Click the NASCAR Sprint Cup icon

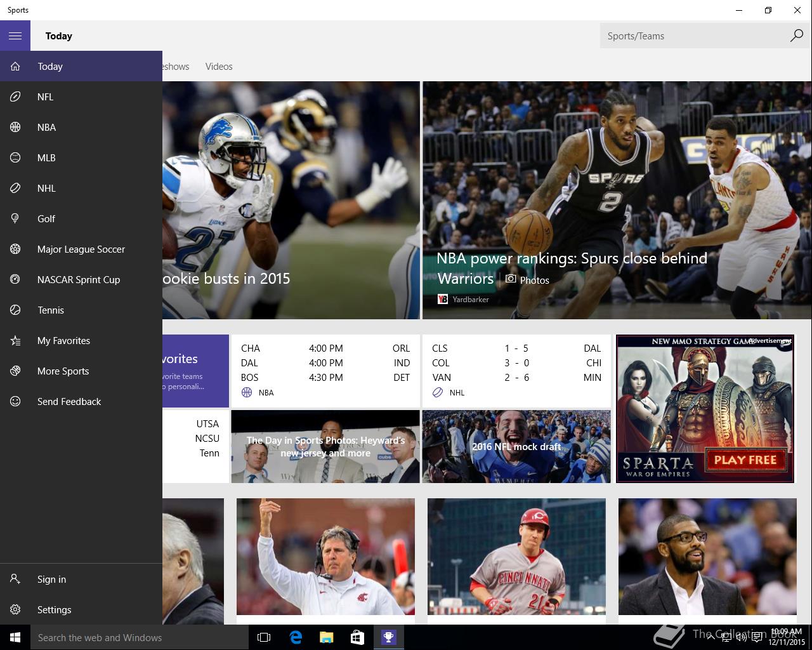[15, 279]
